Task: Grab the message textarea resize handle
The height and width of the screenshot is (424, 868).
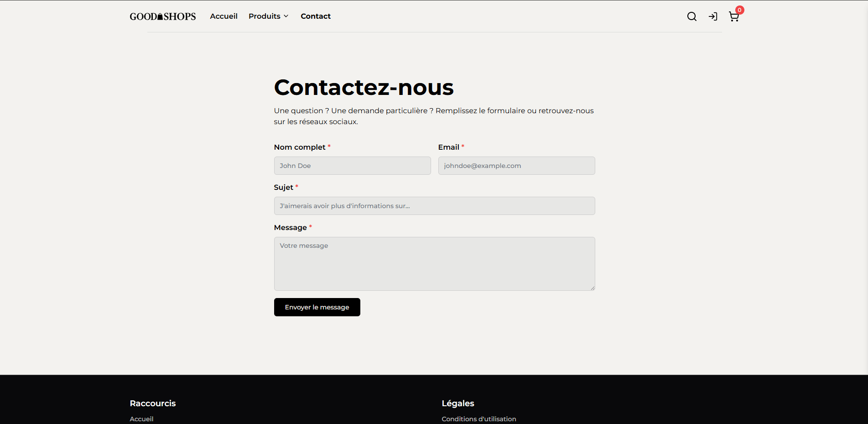Action: click(x=593, y=288)
